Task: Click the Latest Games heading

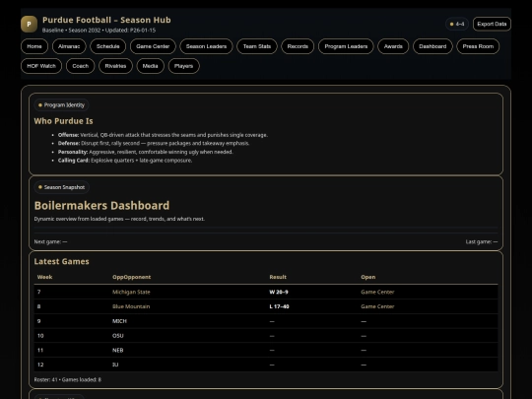Action: point(61,262)
